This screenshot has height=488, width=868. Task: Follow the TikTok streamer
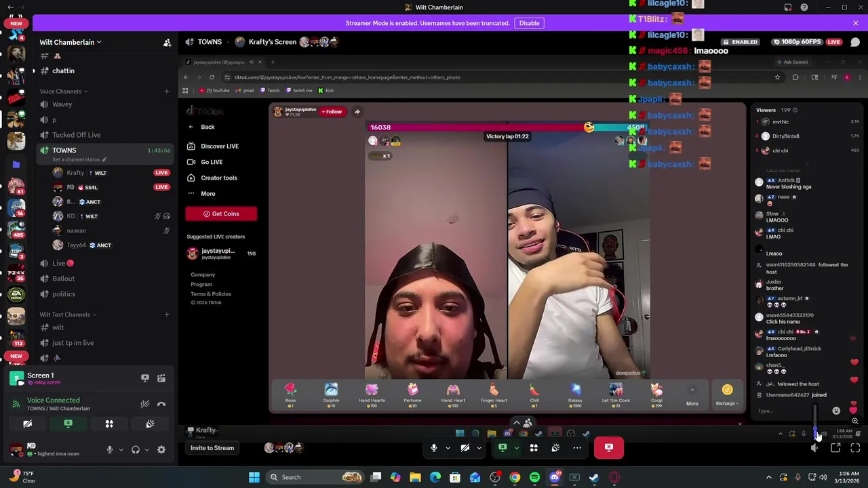pos(332,112)
